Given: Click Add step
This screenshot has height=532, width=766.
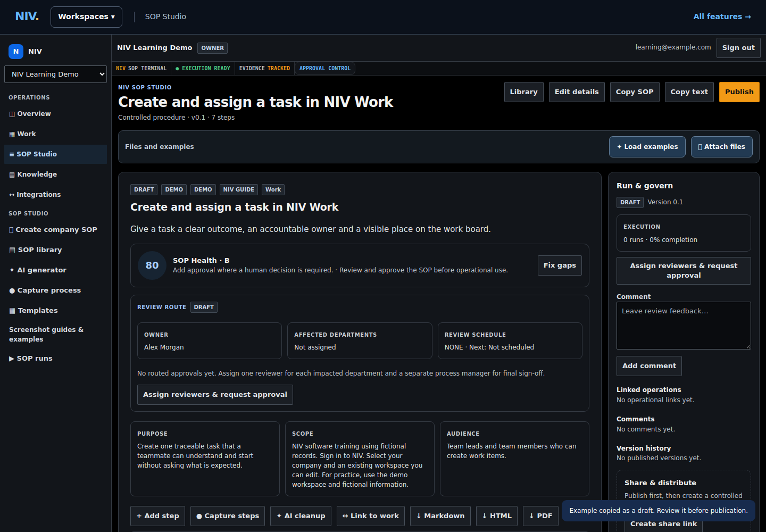Looking at the screenshot, I should coord(158,516).
